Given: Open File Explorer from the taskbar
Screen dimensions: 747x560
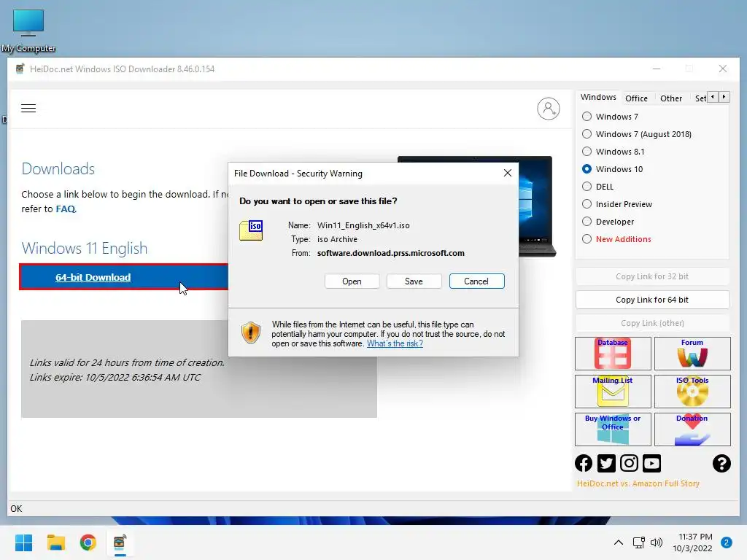Looking at the screenshot, I should (55, 542).
